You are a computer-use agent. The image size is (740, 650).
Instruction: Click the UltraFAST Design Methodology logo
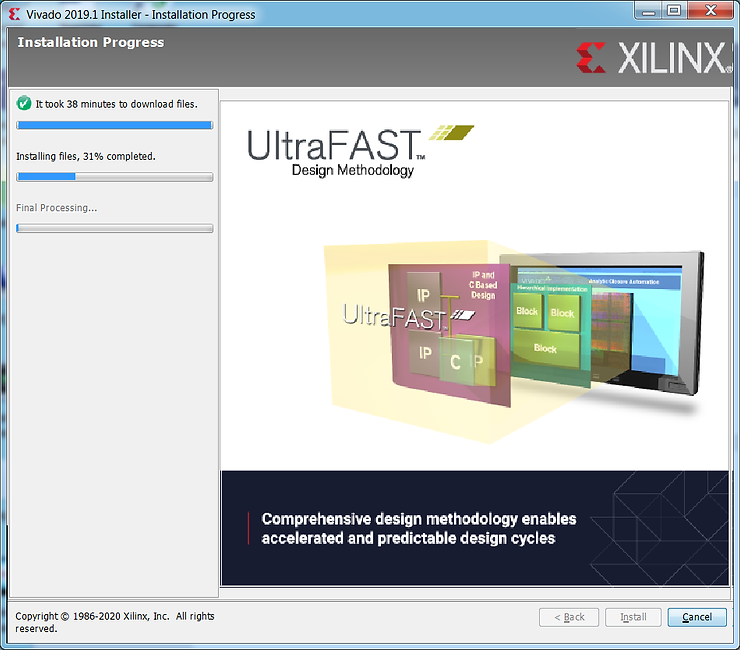(335, 152)
